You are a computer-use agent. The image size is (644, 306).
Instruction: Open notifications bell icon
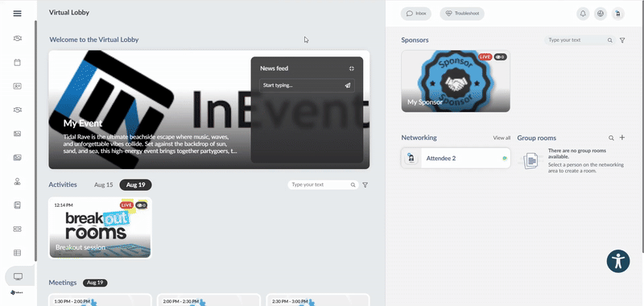pyautogui.click(x=583, y=14)
